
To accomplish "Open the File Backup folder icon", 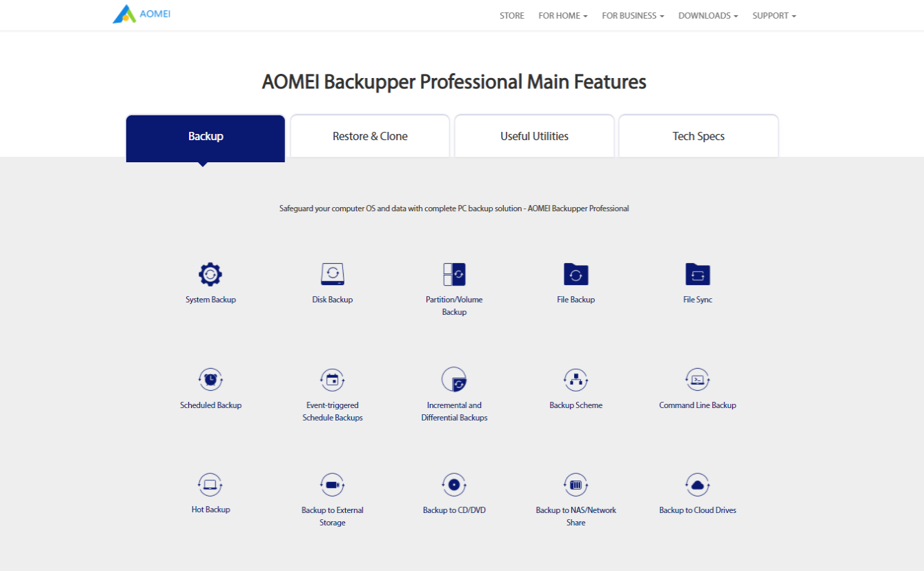I will (x=576, y=274).
